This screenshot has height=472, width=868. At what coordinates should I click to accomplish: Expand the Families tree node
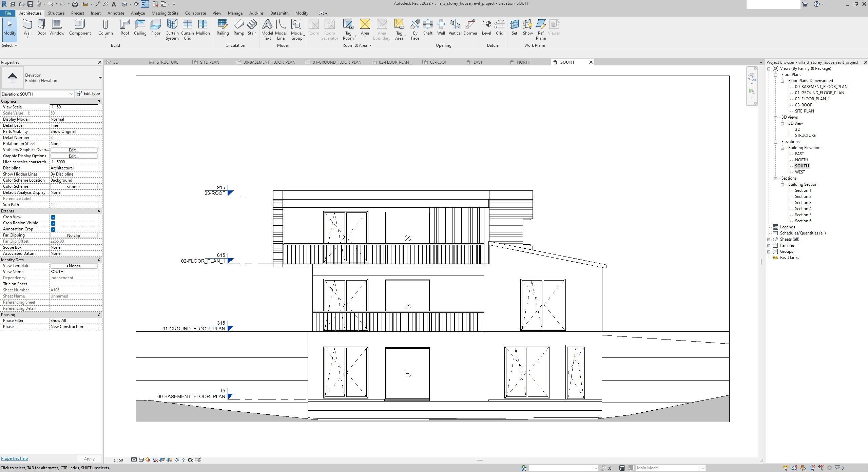(769, 246)
